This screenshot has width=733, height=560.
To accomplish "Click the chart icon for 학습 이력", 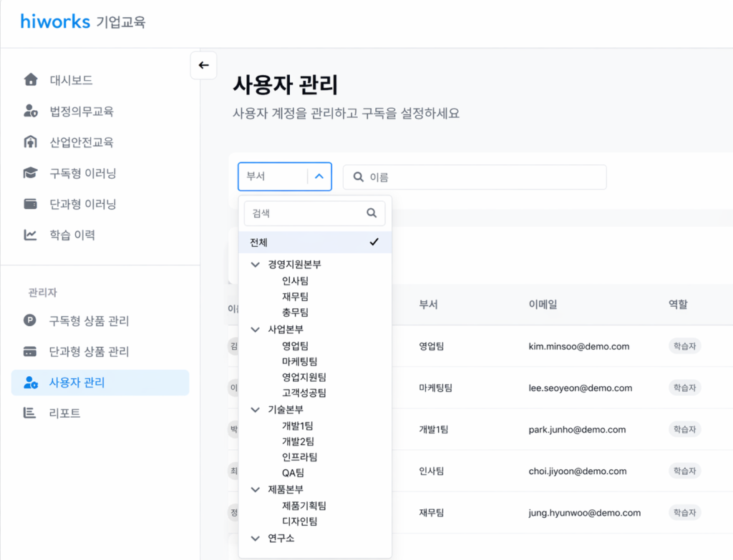I will coord(30,235).
